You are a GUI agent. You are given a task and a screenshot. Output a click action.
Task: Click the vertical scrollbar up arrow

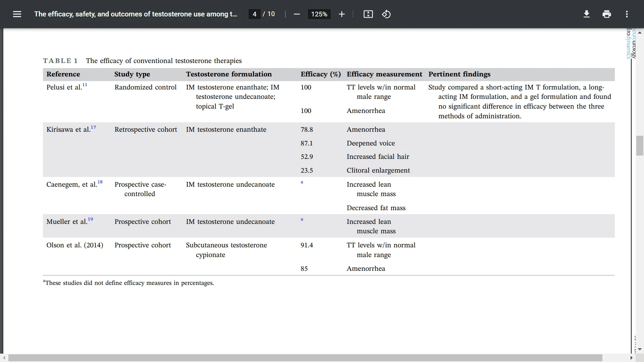coord(640,33)
